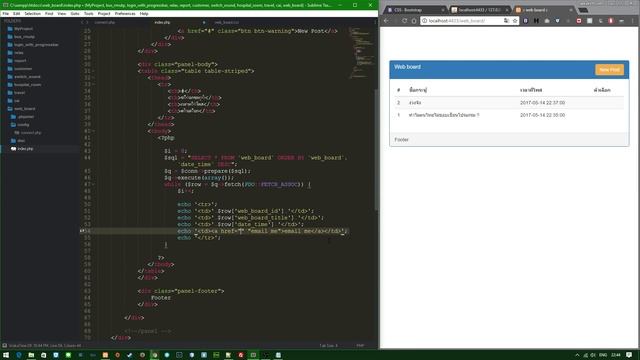Image resolution: width=640 pixels, height=360 pixels.
Task: Click the Tab Size status bar entry
Action: (328, 346)
